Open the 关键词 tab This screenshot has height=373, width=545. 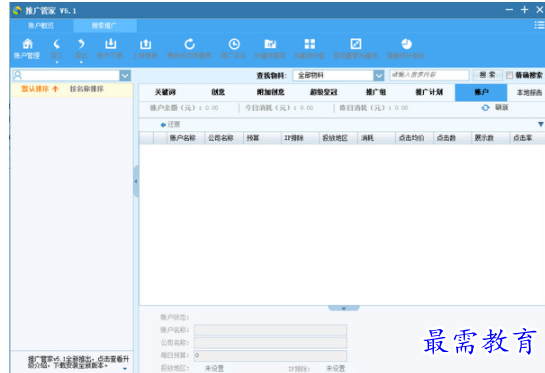165,92
